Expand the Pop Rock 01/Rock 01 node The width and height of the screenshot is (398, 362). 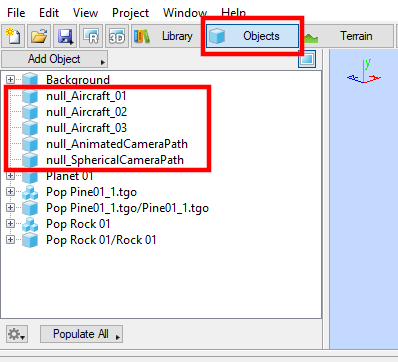tap(10, 239)
